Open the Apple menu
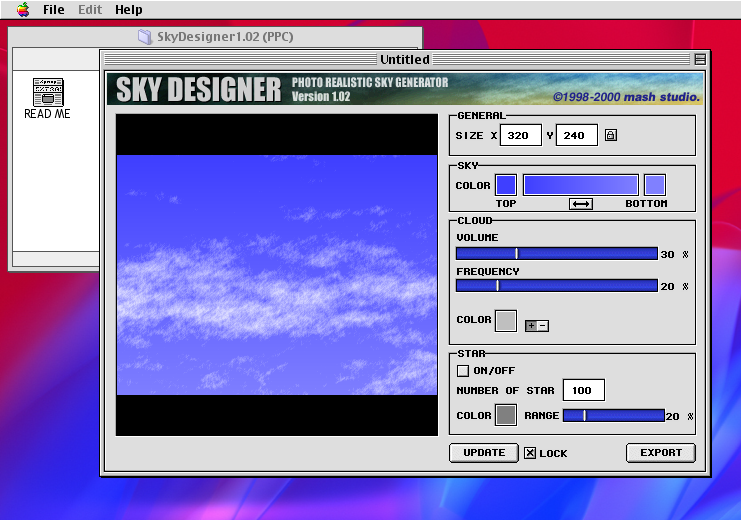Image resolution: width=741 pixels, height=520 pixels. point(23,9)
